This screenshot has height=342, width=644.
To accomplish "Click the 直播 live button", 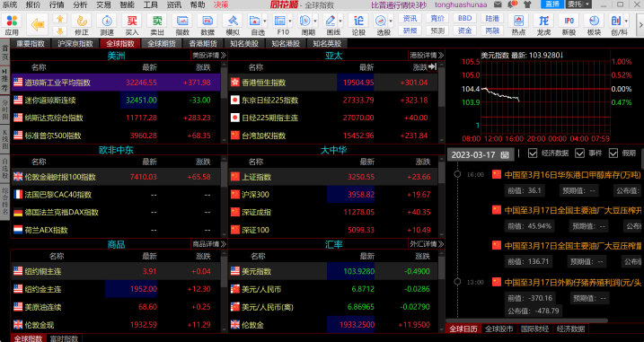I will coord(552,4).
